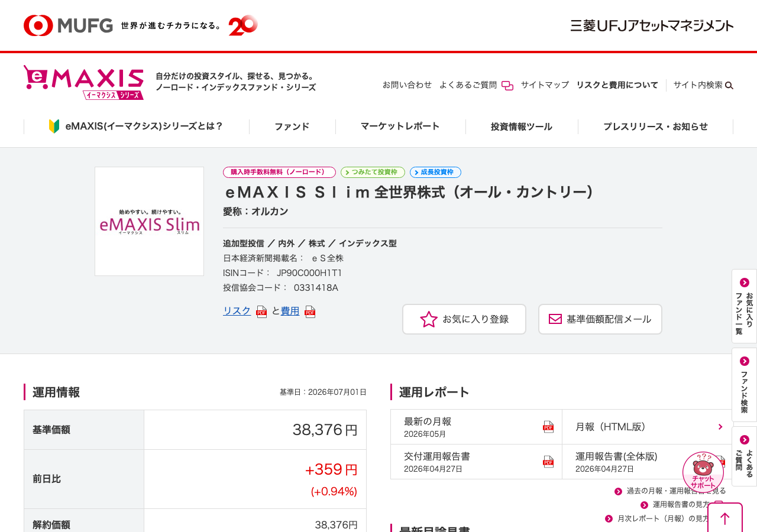Click the site search magnifier icon
757x532 pixels.
[729, 85]
